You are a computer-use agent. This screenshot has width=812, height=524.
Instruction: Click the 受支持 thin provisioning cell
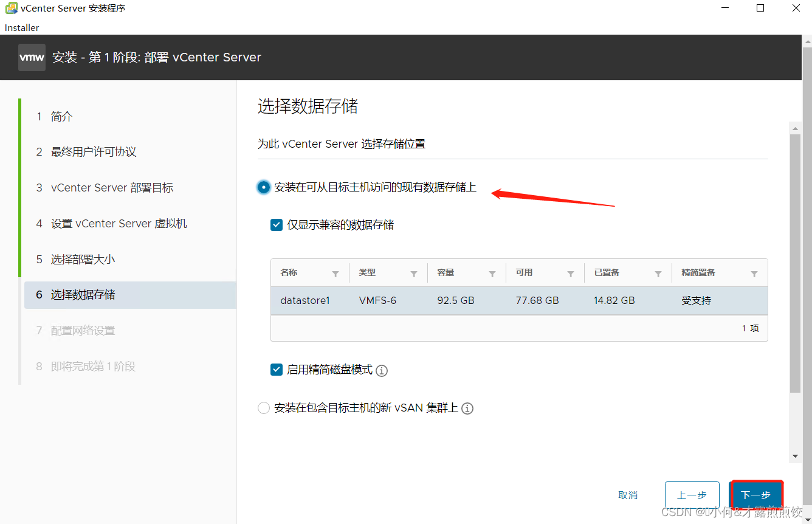pos(697,300)
